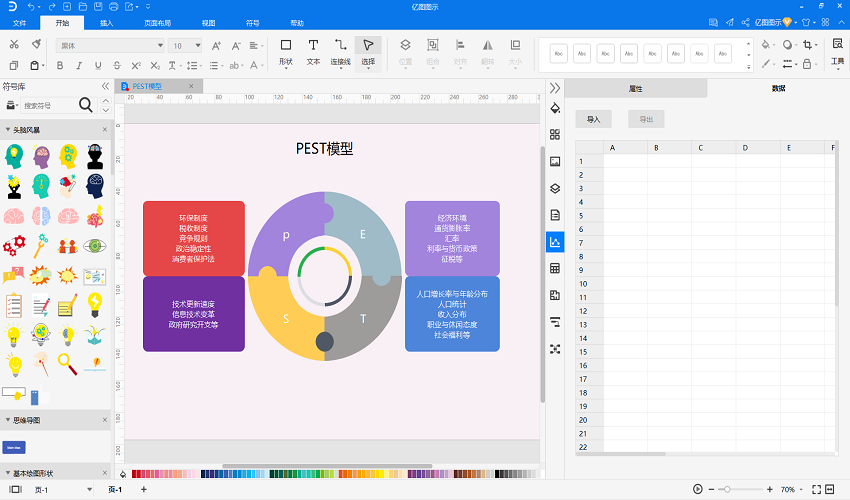Close the PEST模型 document tab
The image size is (850, 500).
pos(191,86)
